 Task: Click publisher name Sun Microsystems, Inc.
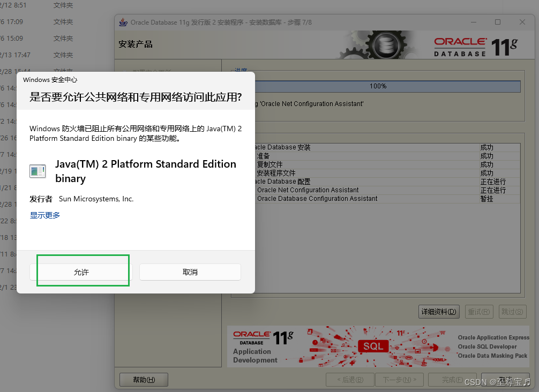[x=96, y=199]
